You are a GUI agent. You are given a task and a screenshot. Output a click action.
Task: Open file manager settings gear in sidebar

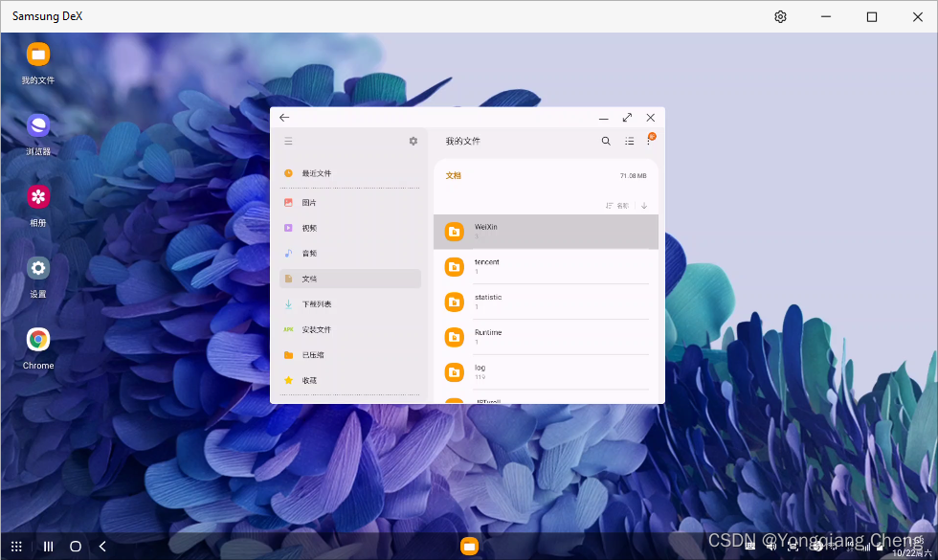[413, 142]
